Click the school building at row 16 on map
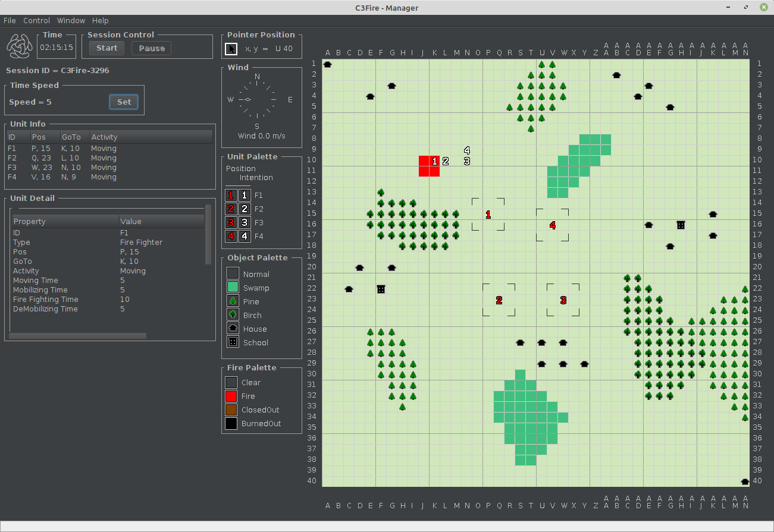The width and height of the screenshot is (774, 532). coord(681,225)
